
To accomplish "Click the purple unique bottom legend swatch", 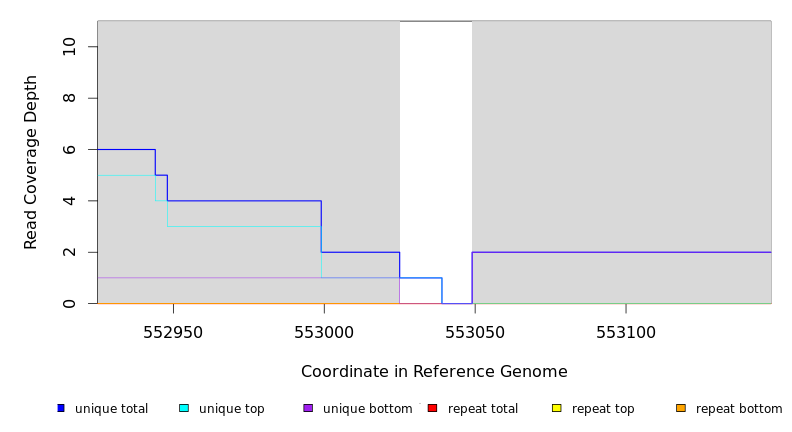I will 308,408.
